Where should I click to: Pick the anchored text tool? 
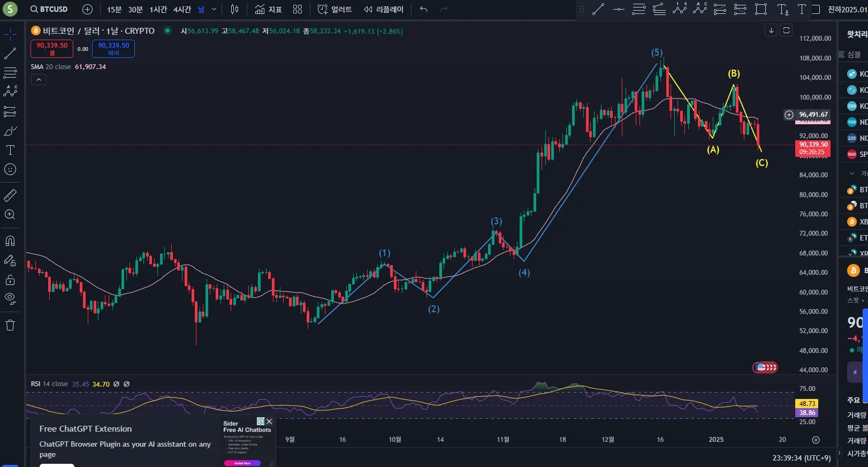tap(783, 9)
